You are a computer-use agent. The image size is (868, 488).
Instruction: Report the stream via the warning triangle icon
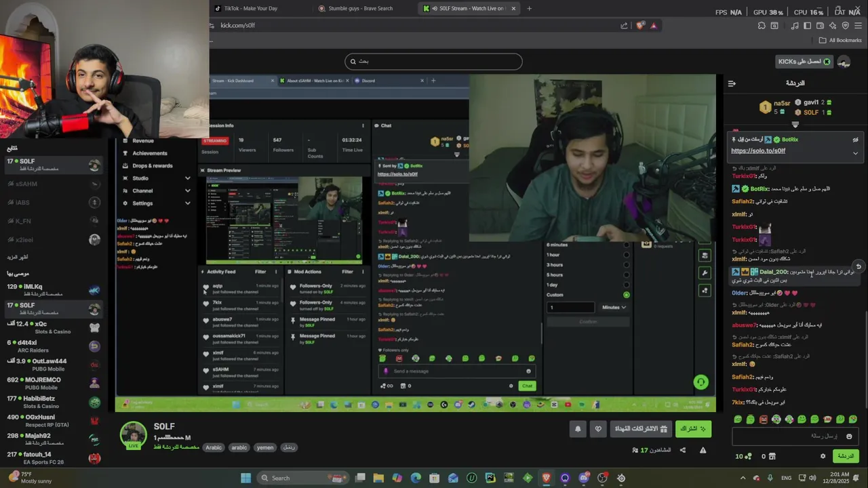click(x=703, y=450)
